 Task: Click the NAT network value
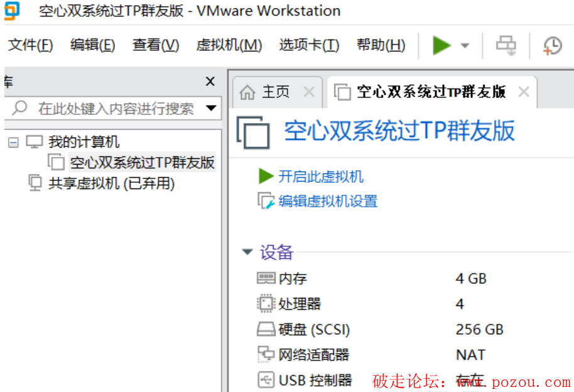(471, 355)
